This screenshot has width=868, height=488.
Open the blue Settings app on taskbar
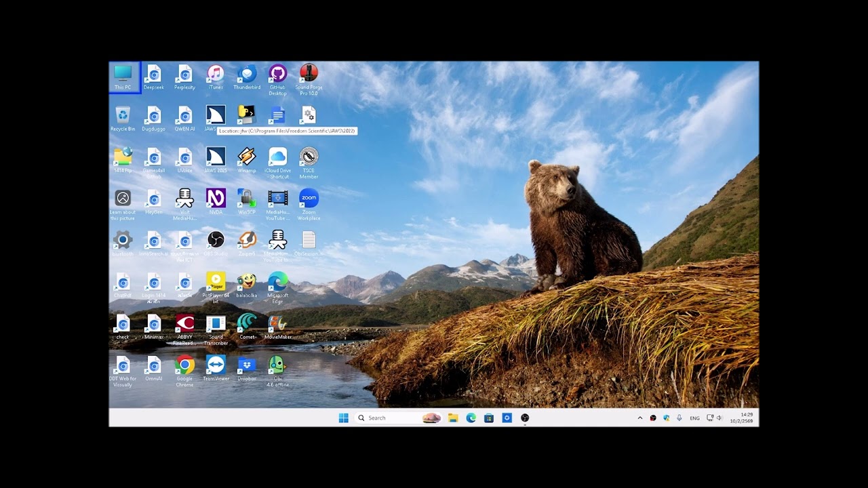click(x=507, y=418)
